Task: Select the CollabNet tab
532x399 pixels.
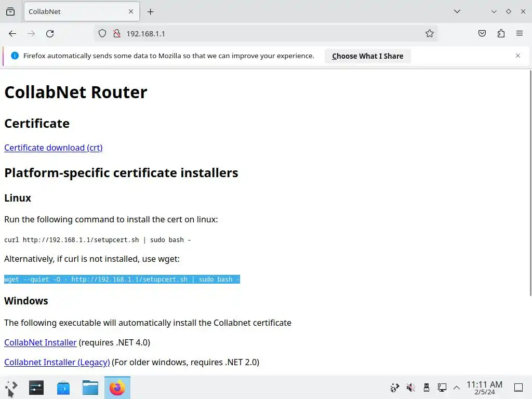Action: (82, 12)
